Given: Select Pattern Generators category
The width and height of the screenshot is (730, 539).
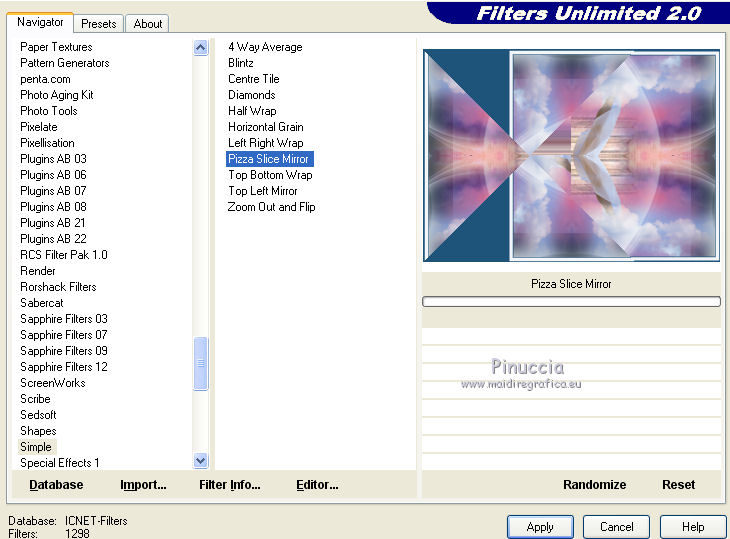Looking at the screenshot, I should [65, 63].
